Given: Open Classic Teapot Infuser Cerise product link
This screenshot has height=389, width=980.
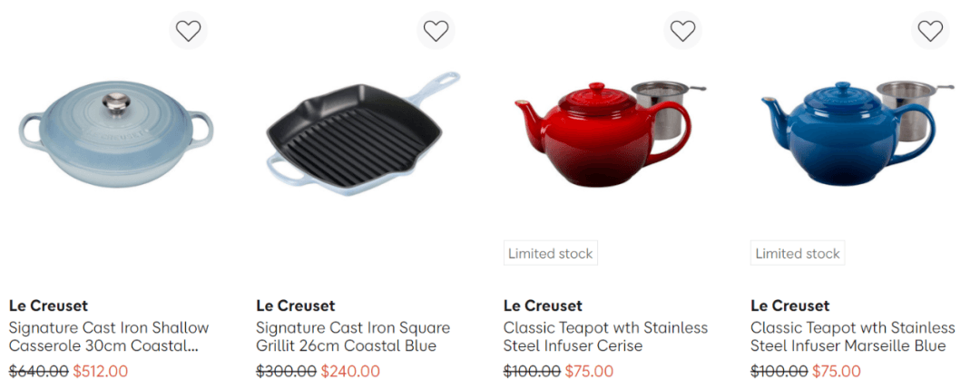Looking at the screenshot, I should 605,336.
